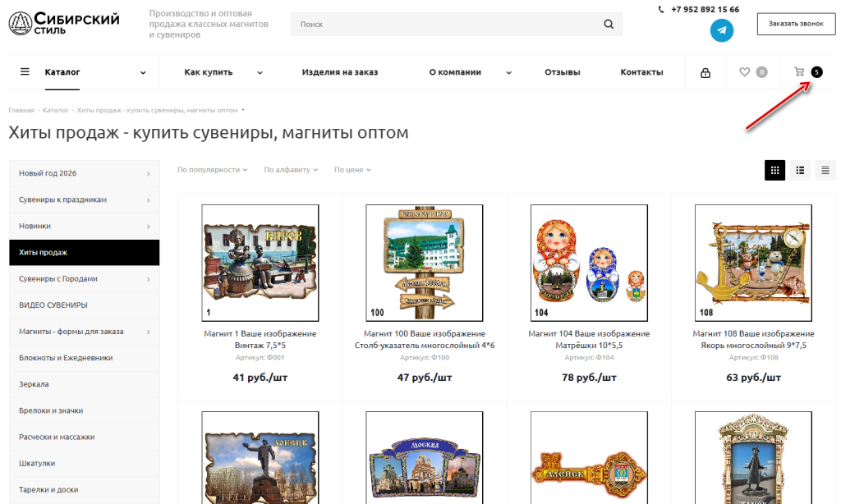Click the lock account icon
841x504 pixels.
coord(705,72)
